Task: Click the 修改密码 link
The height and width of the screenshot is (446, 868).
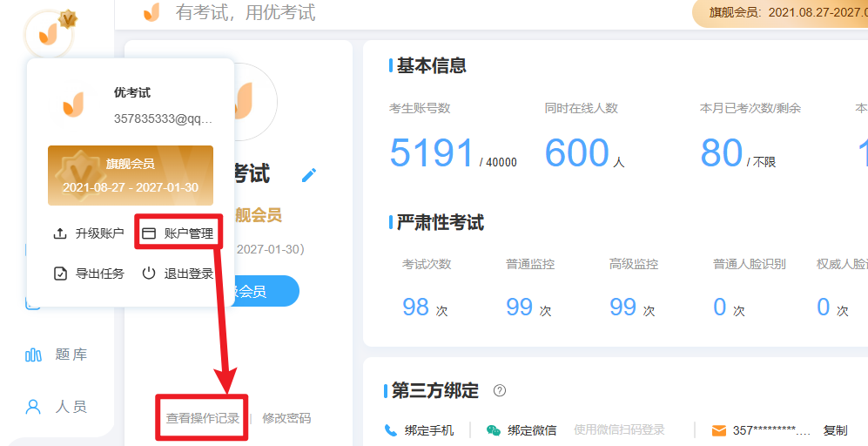Action: click(286, 418)
